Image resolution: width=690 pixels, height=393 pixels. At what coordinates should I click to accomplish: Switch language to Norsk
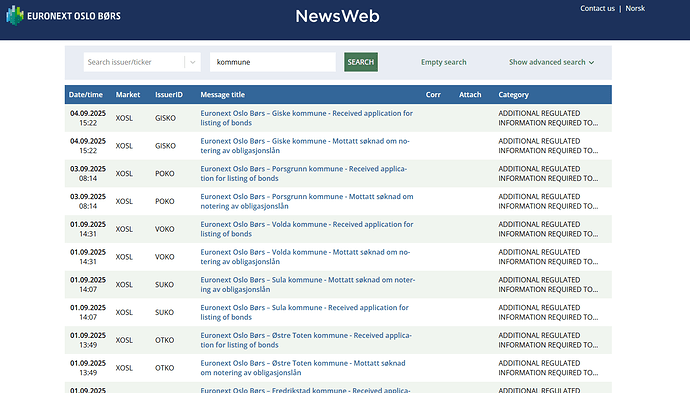pyautogui.click(x=635, y=8)
